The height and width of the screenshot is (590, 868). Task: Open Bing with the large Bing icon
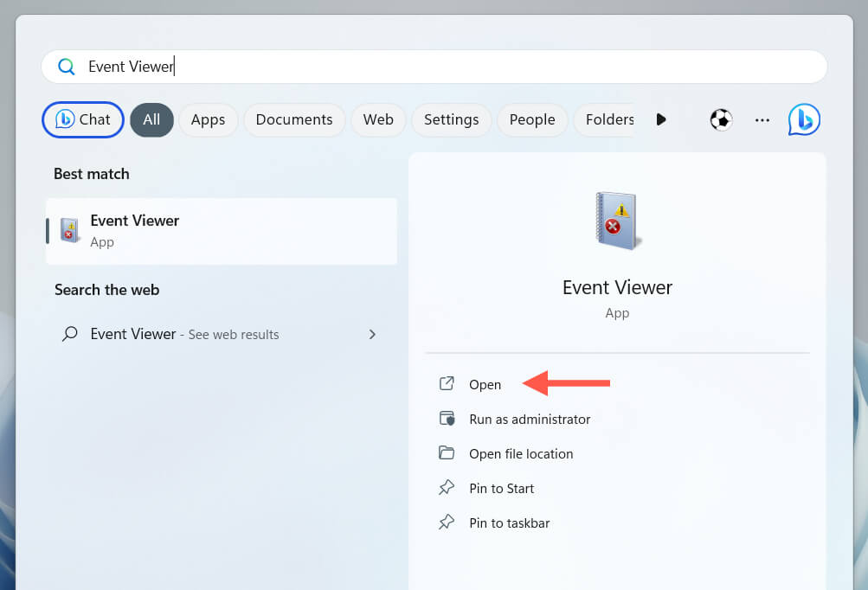click(x=804, y=119)
